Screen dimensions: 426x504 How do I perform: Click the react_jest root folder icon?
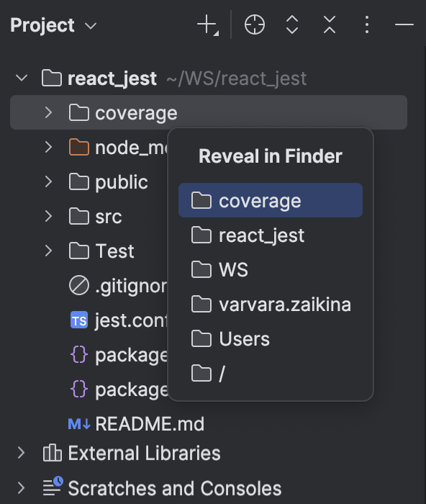tap(52, 78)
